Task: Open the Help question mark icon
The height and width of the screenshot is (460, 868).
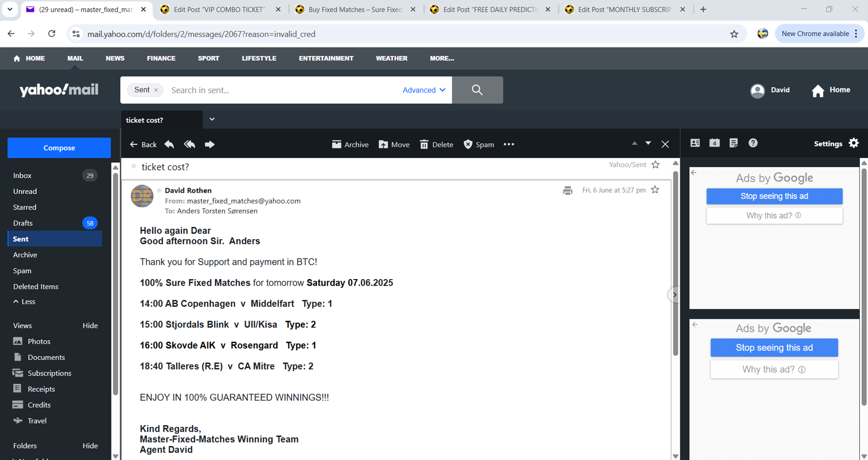Action: (x=753, y=143)
